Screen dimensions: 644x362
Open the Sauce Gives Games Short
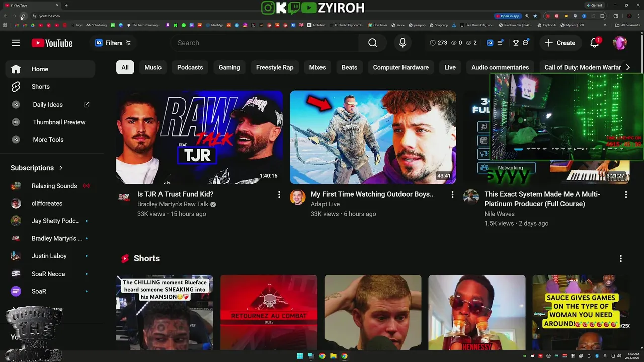[581, 312]
